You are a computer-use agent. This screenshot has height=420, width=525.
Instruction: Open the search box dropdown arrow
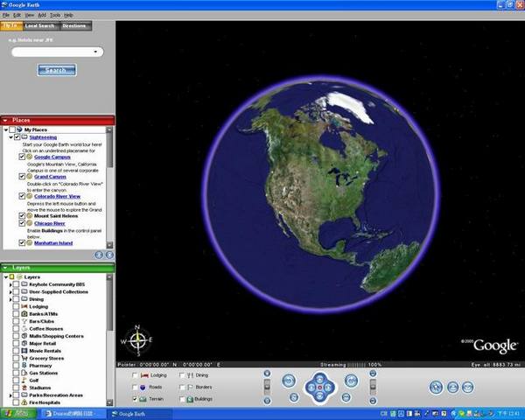(x=96, y=52)
